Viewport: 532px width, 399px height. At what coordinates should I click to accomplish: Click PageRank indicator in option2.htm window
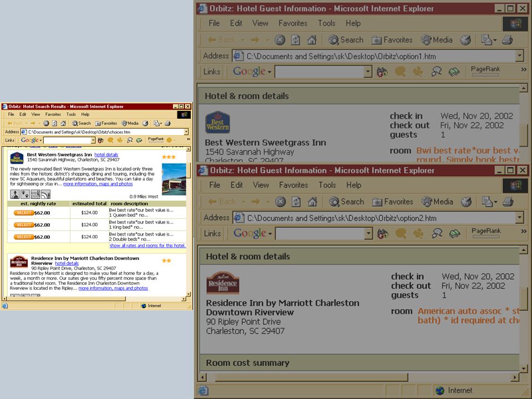486,233
